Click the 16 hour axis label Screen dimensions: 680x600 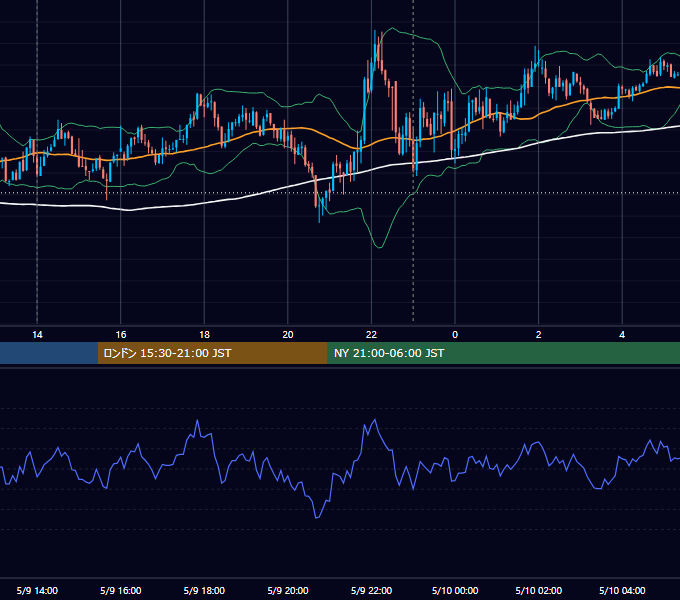121,335
